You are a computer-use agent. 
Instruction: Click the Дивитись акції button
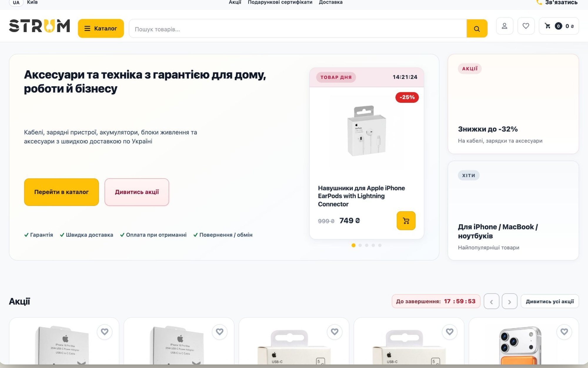coord(137,192)
